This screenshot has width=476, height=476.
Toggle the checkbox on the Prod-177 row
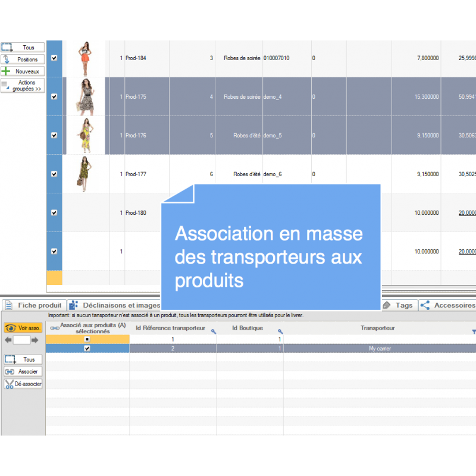coord(54,174)
